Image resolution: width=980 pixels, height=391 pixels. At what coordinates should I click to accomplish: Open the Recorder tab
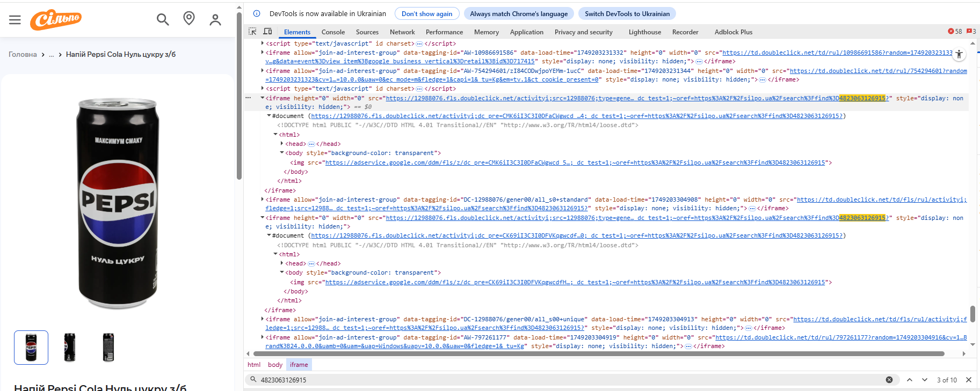tap(685, 32)
